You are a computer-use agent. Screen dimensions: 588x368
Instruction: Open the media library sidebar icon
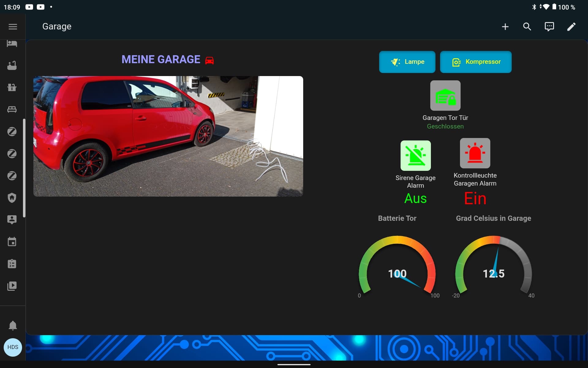coord(12,286)
